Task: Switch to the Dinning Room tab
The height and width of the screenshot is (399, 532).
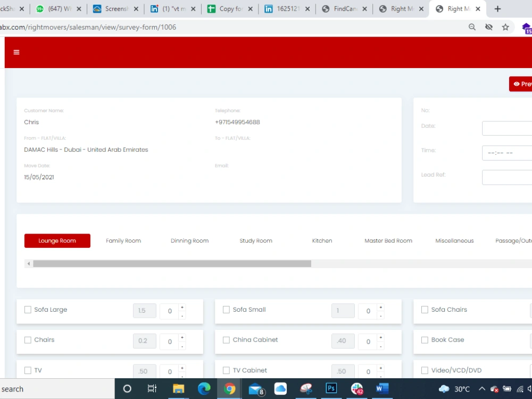Action: click(190, 240)
